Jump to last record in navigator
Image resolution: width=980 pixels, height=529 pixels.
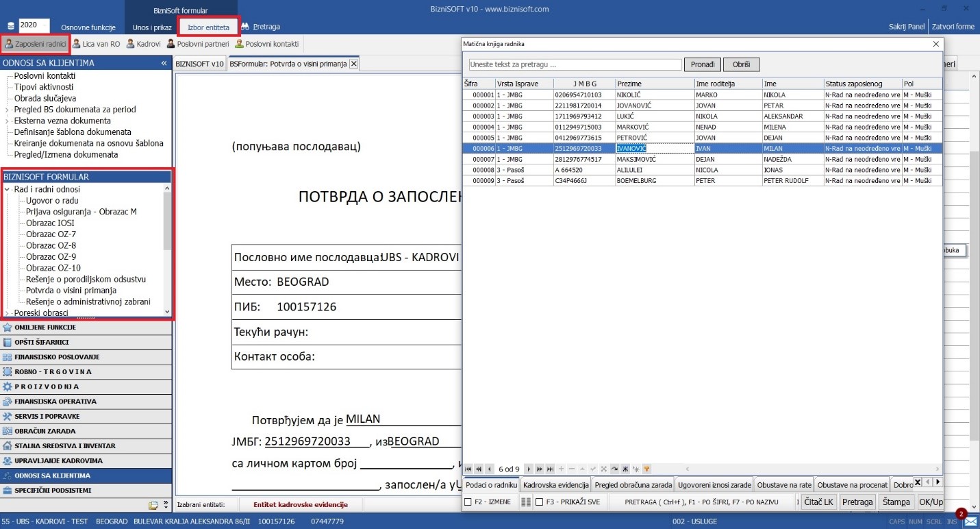coord(550,469)
